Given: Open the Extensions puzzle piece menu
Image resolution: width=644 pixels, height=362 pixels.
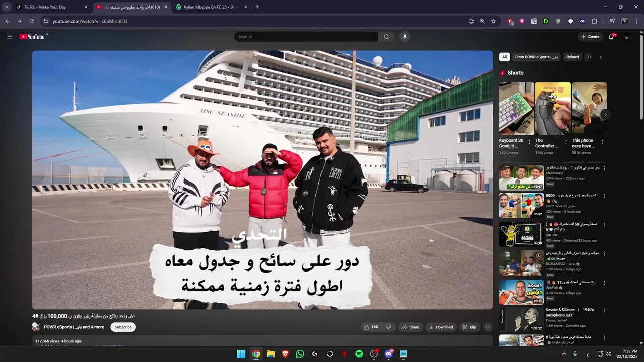Looking at the screenshot, I should coord(595,21).
